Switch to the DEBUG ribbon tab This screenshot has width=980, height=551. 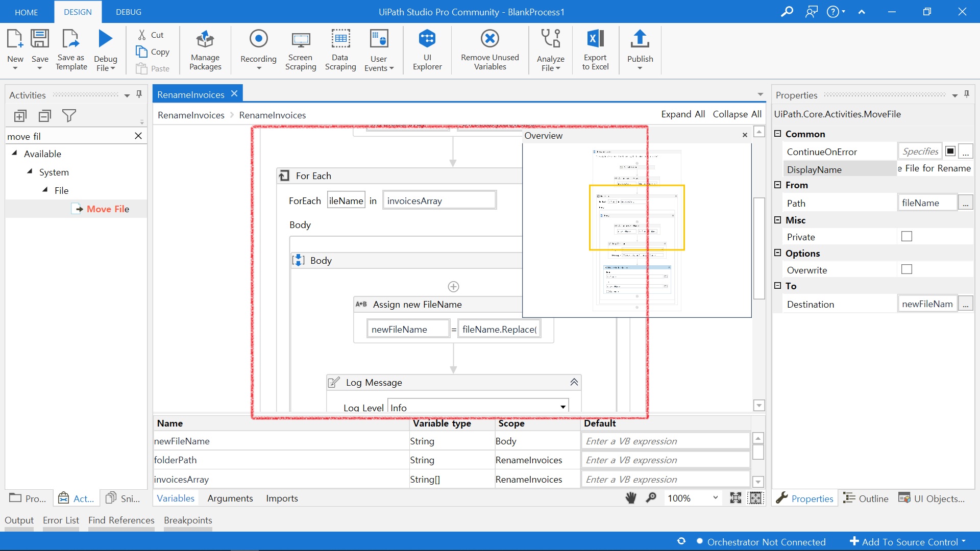pyautogui.click(x=128, y=12)
